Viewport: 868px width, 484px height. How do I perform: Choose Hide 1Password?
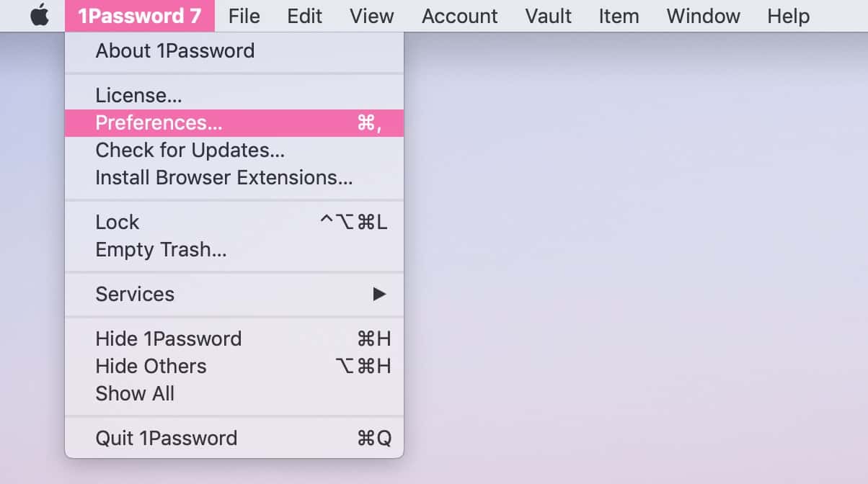(x=234, y=339)
